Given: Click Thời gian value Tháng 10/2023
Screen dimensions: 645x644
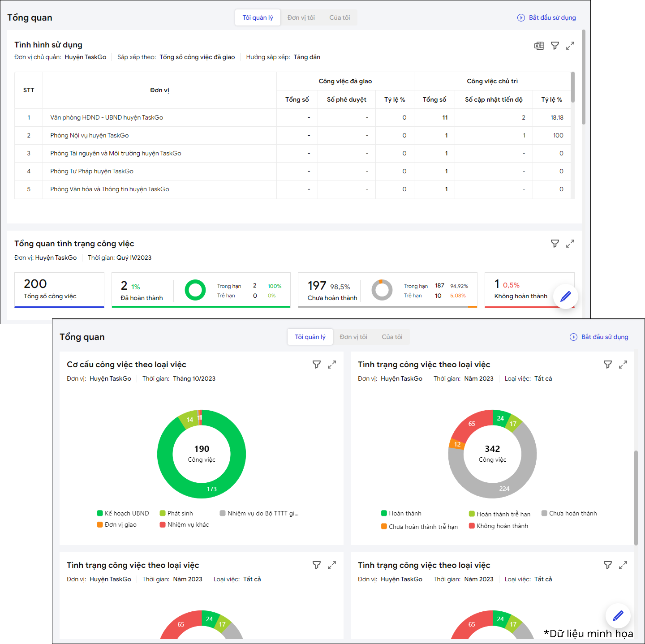Looking at the screenshot, I should click(x=194, y=378).
